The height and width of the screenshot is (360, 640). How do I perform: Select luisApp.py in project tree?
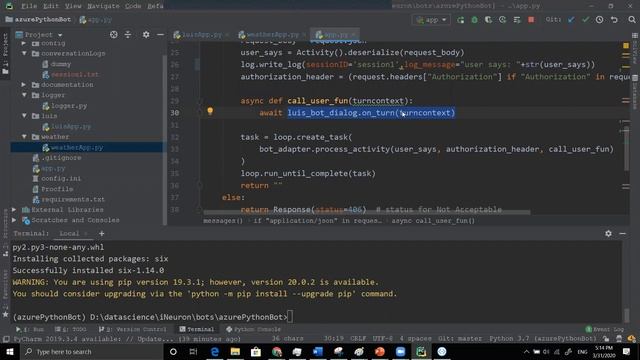point(71,127)
